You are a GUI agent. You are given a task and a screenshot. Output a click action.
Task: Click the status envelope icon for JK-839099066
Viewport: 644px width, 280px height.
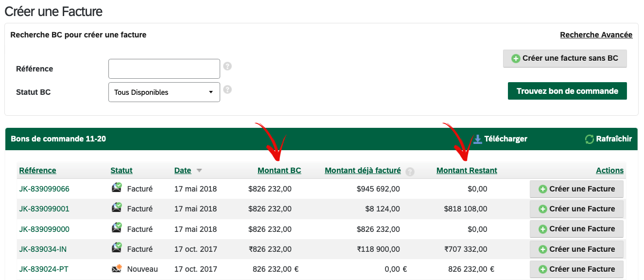[x=117, y=188]
